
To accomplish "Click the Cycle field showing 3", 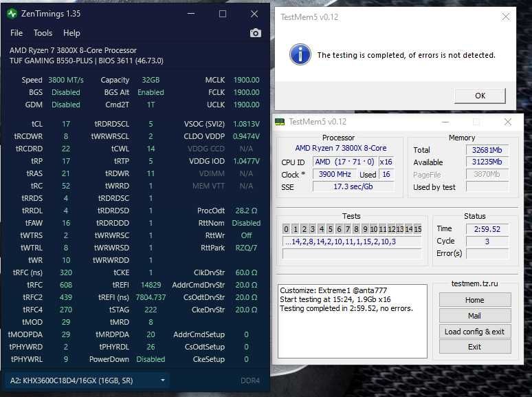I will (487, 242).
